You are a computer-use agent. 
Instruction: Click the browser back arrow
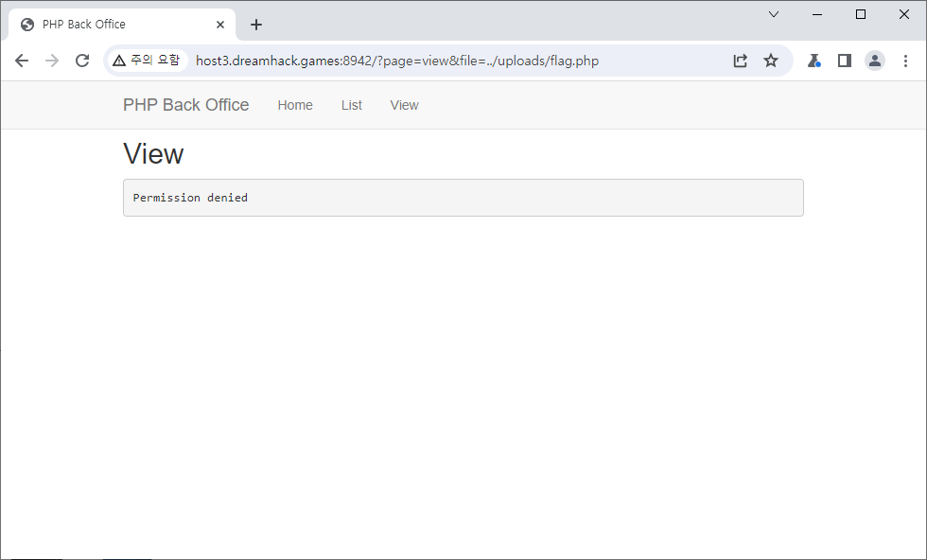(22, 61)
